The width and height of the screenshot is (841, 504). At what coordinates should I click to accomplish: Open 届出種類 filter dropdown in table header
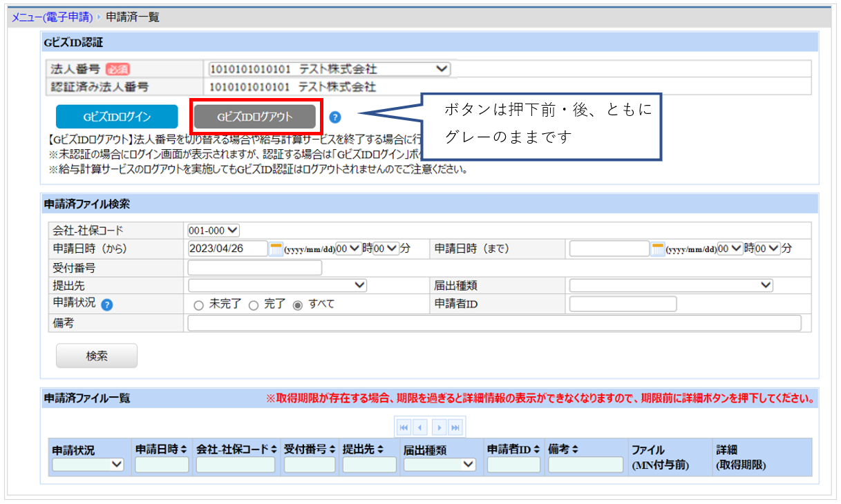[x=440, y=465]
